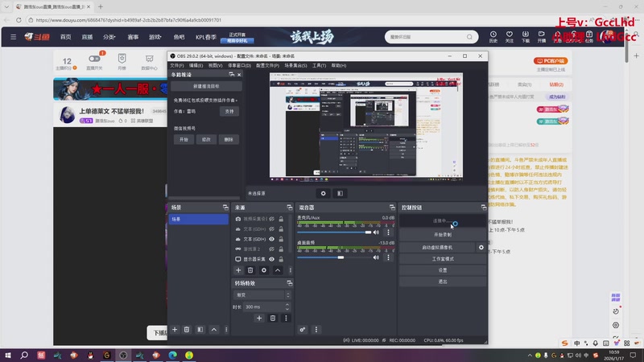Click 桌面音频 volume slider handle
Image resolution: width=644 pixels, height=362 pixels.
pyautogui.click(x=341, y=257)
